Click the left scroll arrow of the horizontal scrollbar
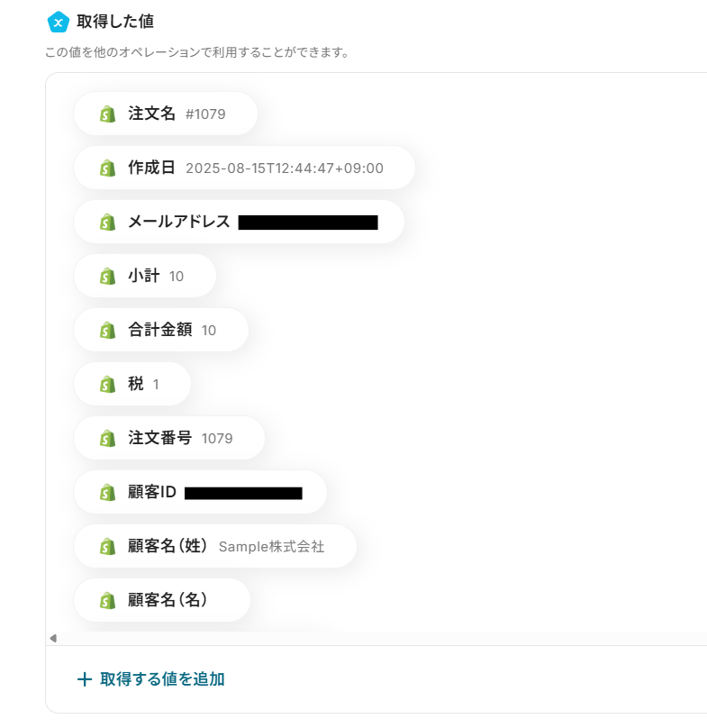 (x=53, y=638)
